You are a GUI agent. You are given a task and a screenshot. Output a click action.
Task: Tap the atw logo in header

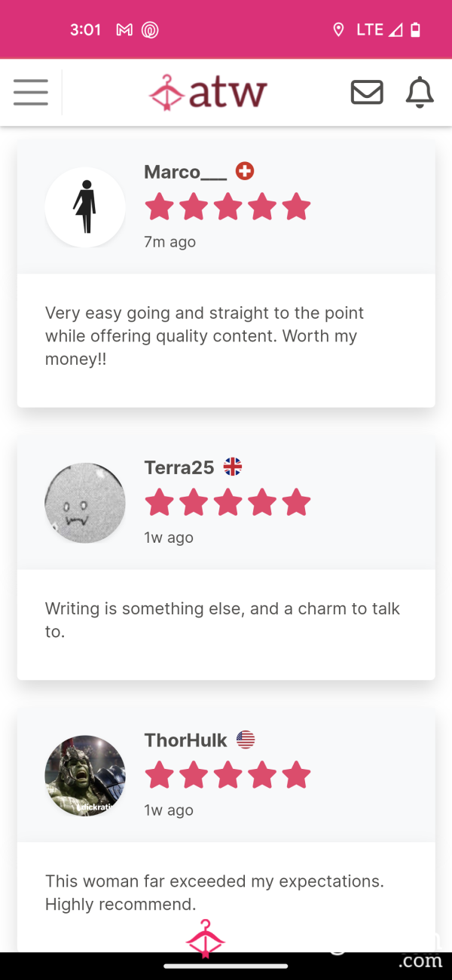pos(208,92)
